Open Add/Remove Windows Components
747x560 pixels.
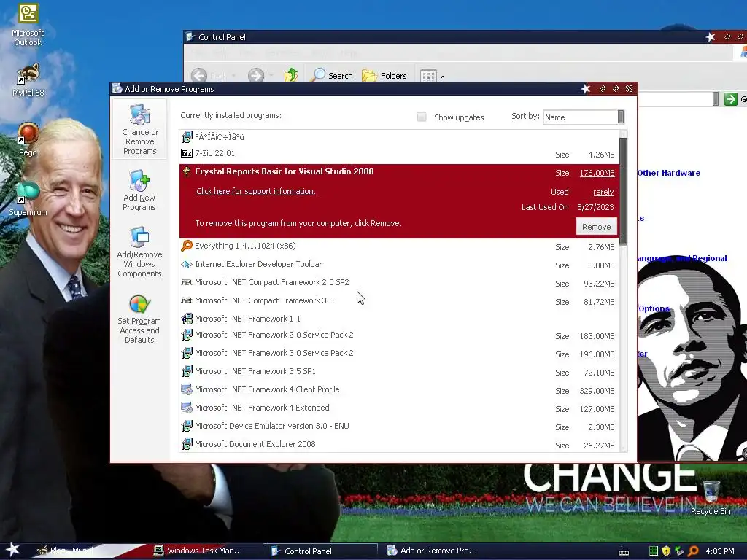click(x=139, y=252)
